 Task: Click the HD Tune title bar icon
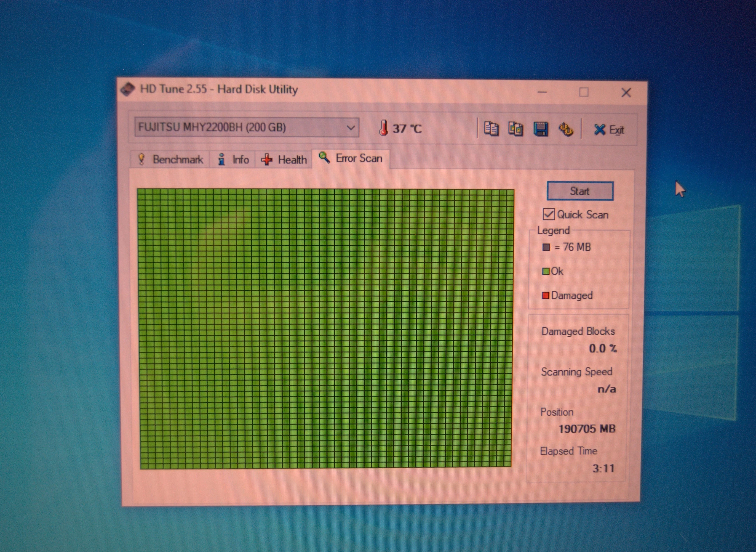(128, 89)
